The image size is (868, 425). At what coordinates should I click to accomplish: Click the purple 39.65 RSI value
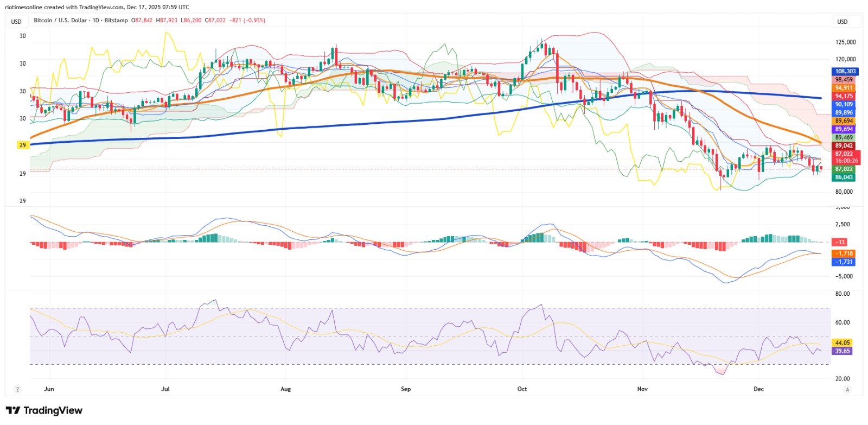pos(843,351)
